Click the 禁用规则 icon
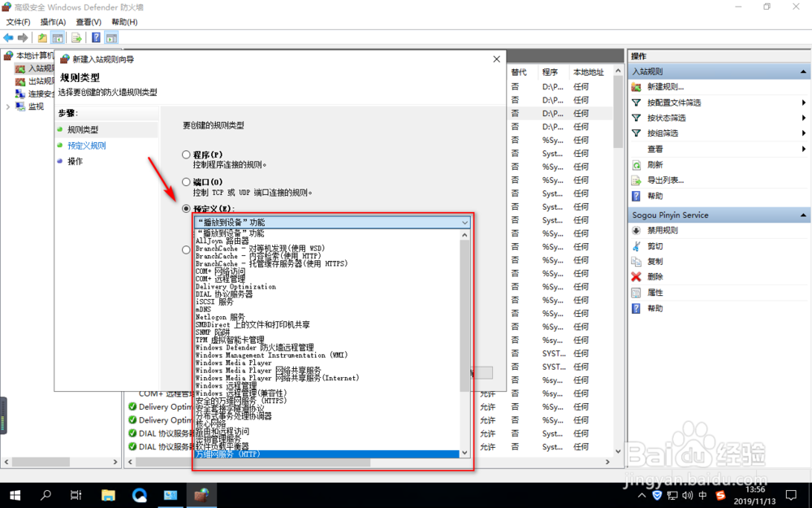Viewport: 812px width, 508px height. coord(637,231)
